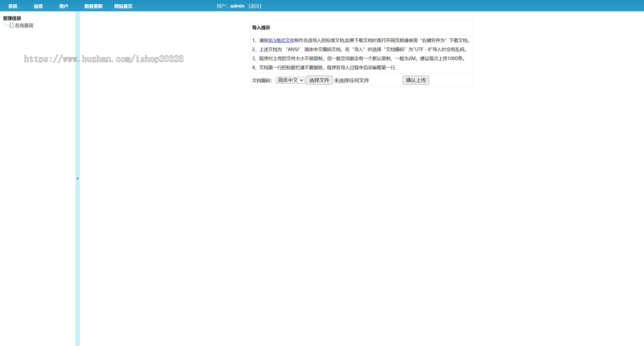Click tip 2 about ANSI 简体中文编码
Image resolution: width=644 pixels, height=346 pixels.
click(360, 49)
